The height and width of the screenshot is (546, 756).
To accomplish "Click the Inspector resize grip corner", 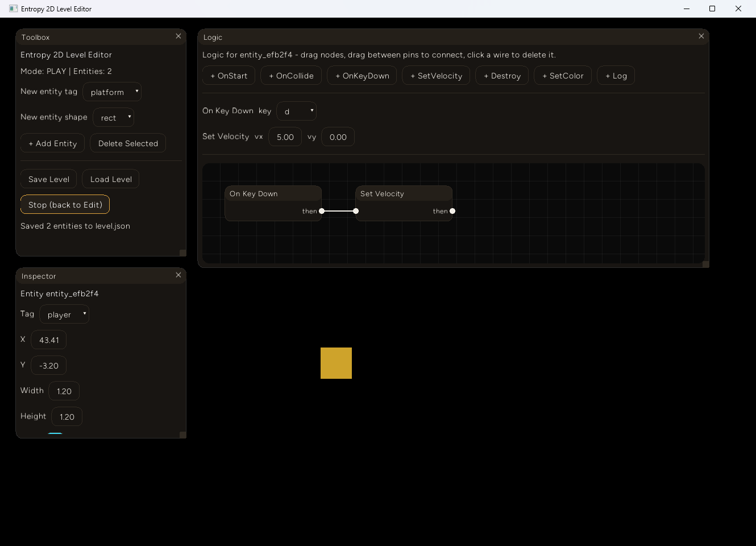I will 182,435.
